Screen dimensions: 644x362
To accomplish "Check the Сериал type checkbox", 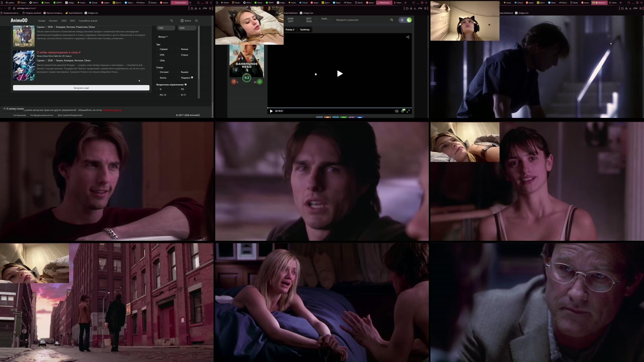I will [158, 49].
